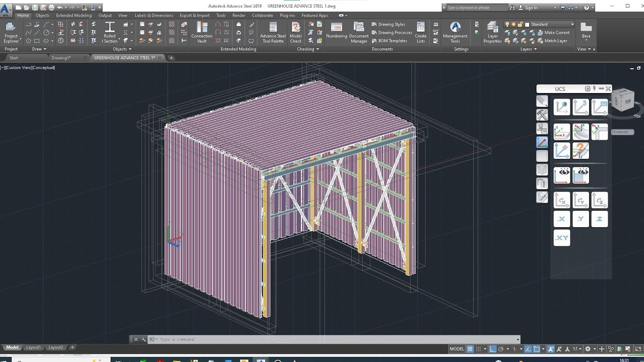Open the Document Manager
This screenshot has height=362, width=644.
(x=359, y=32)
